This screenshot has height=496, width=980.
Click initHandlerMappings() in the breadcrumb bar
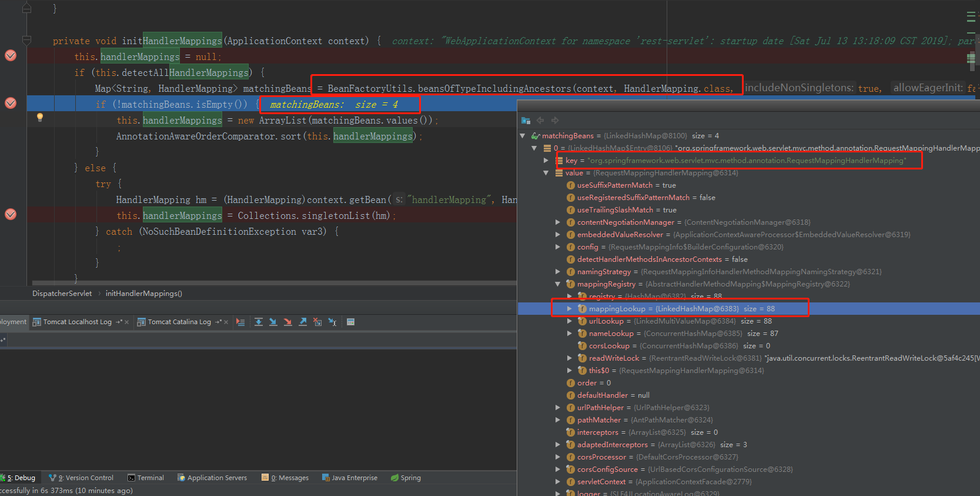coord(143,294)
